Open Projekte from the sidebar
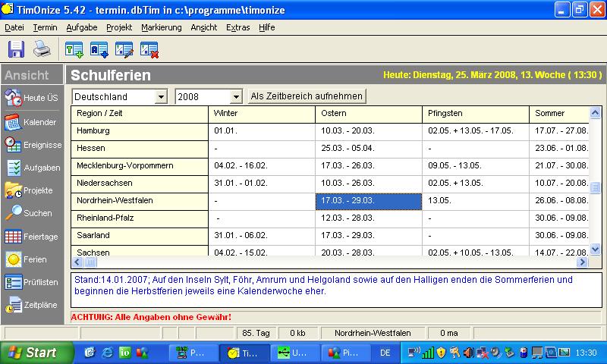Screen dimensions: 607x364 click(x=31, y=190)
